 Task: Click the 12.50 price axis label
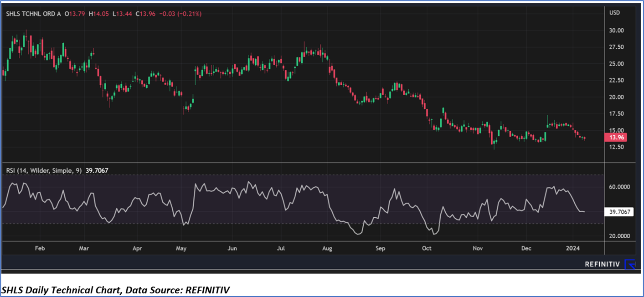(x=616, y=147)
